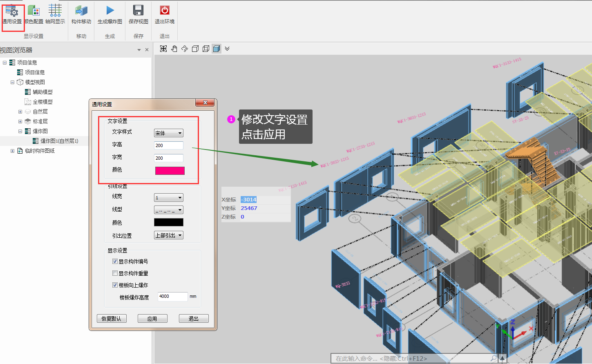Select 爆炸图1(自然层1) in tree
This screenshot has width=592, height=364.
(59, 141)
